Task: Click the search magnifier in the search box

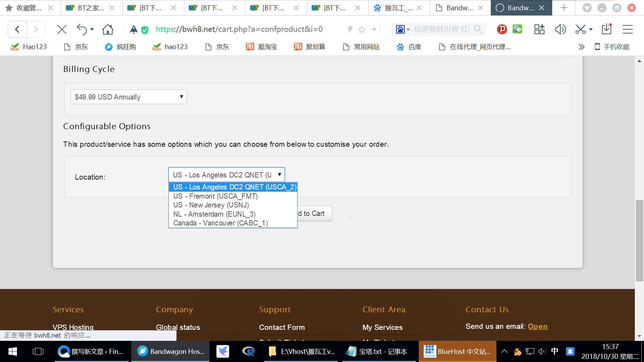Action: [x=478, y=29]
